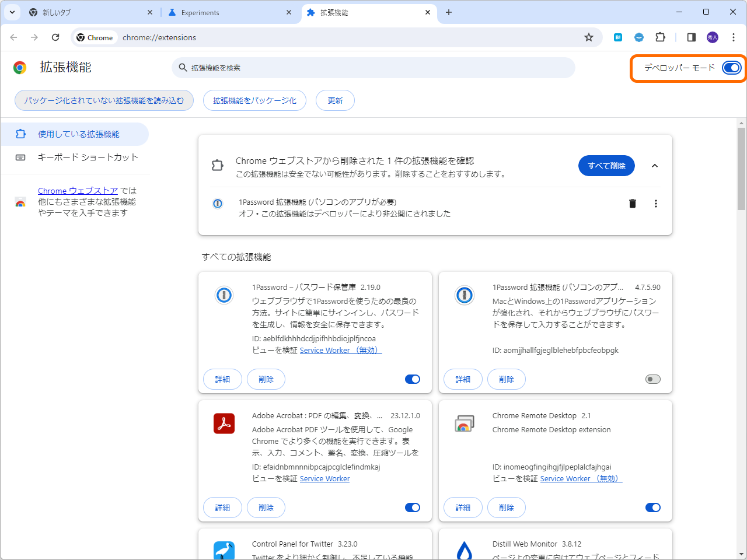747x560 pixels.
Task: Open the browser profile avatar icon
Action: pos(712,37)
